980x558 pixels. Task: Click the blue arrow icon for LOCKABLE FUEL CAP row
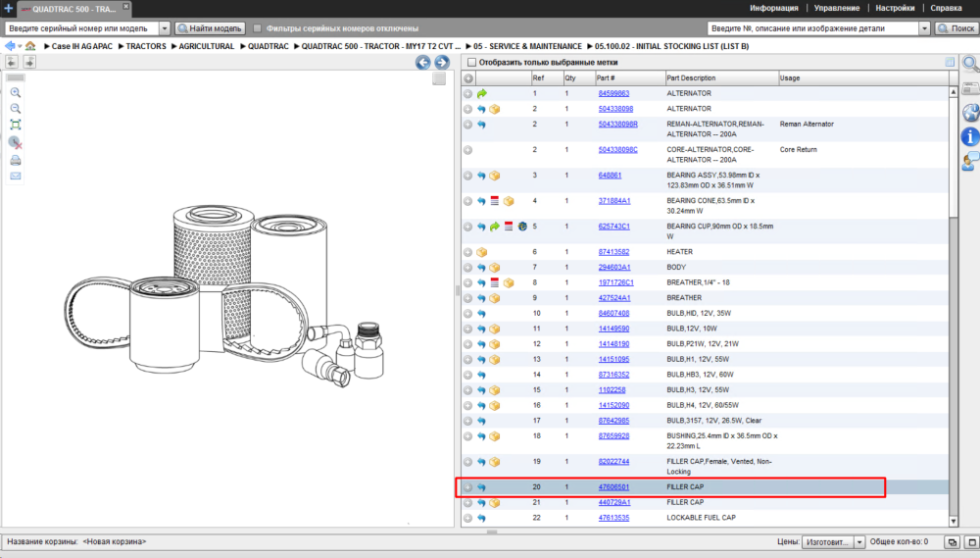point(481,518)
